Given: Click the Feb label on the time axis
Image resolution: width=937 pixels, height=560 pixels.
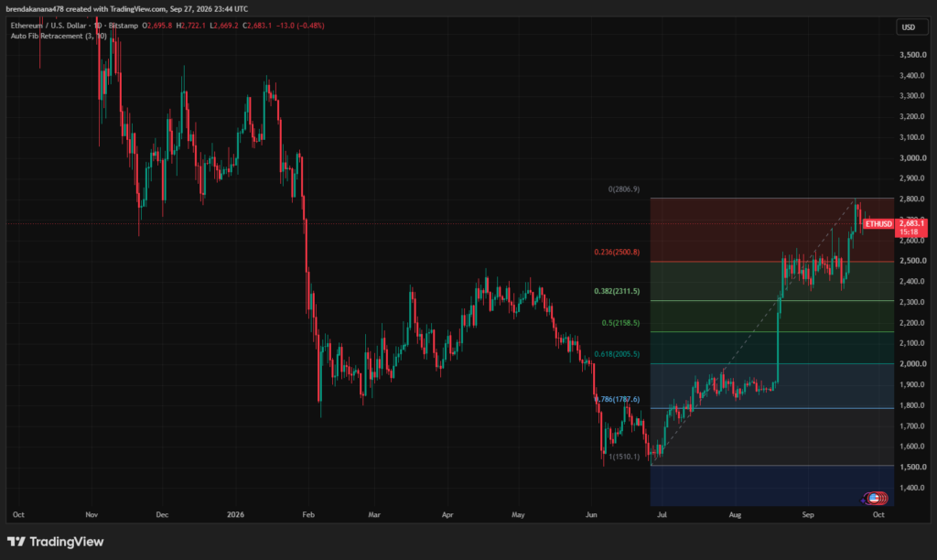Looking at the screenshot, I should pyautogui.click(x=308, y=514).
